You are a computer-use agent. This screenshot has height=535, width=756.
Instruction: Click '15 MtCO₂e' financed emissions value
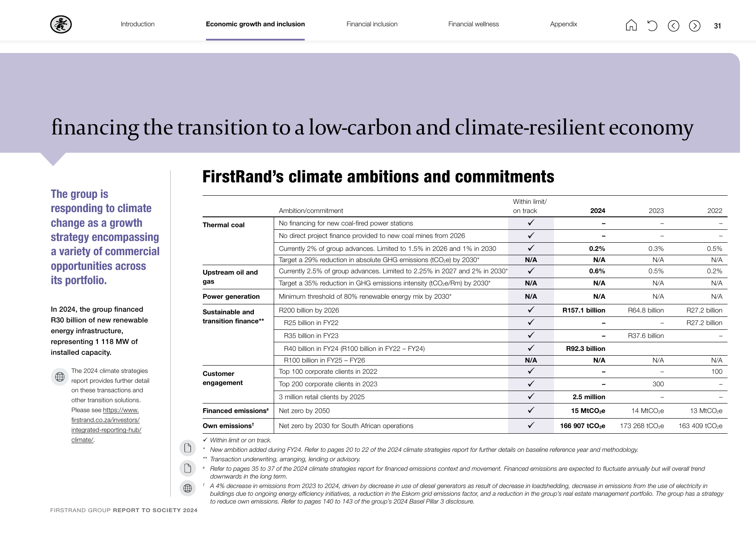tap(588, 411)
